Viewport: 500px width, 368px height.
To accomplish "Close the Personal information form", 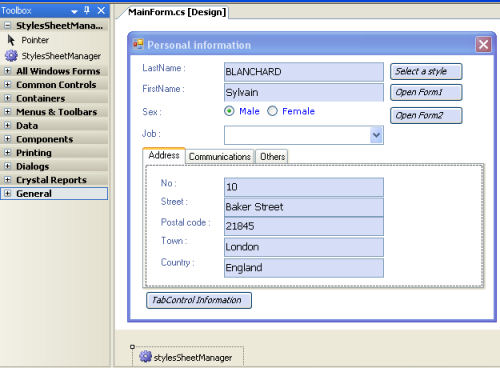I will pyautogui.click(x=483, y=45).
